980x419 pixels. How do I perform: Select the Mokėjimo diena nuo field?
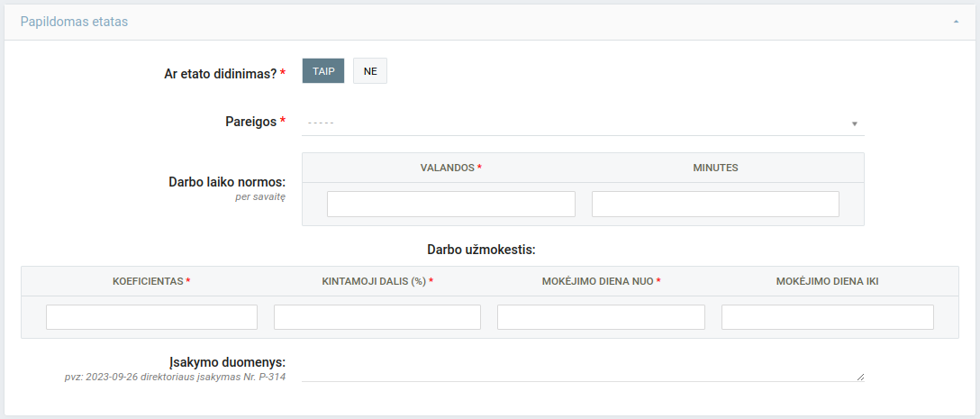point(601,317)
